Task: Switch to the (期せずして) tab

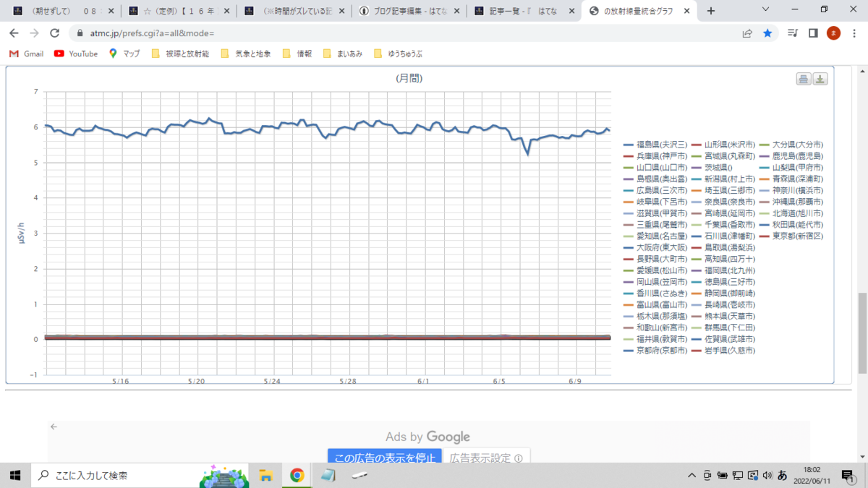Action: (x=62, y=11)
